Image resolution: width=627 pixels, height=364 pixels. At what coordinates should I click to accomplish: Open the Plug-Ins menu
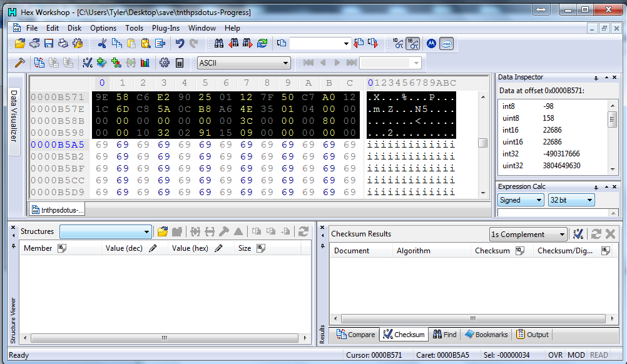(x=166, y=28)
